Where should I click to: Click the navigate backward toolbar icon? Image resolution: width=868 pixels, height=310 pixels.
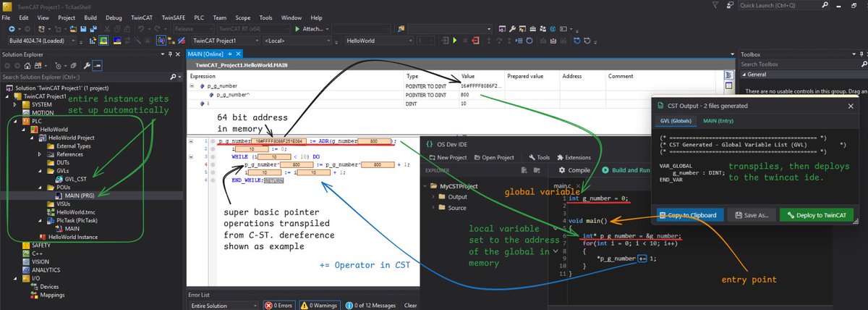[12, 29]
